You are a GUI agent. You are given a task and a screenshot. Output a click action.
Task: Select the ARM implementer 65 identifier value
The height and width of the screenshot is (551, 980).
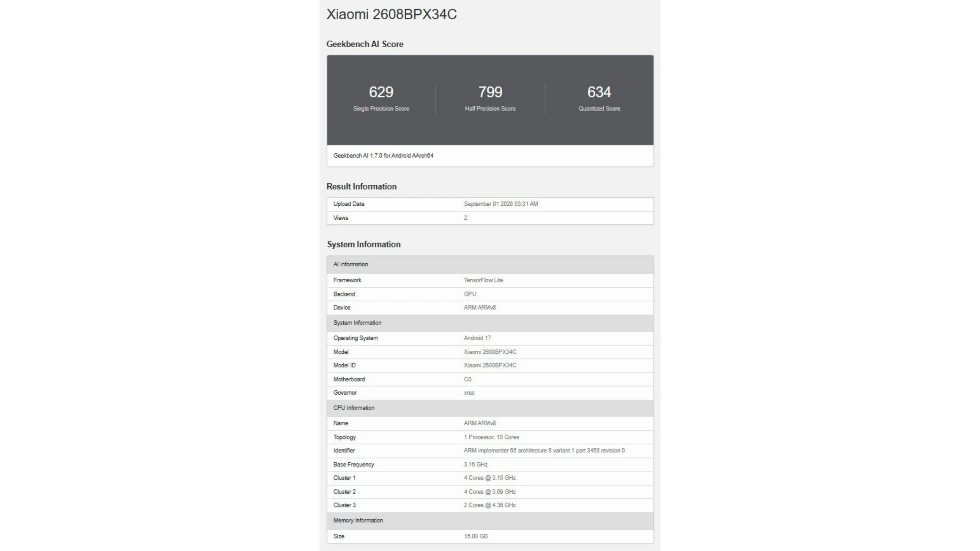(544, 451)
